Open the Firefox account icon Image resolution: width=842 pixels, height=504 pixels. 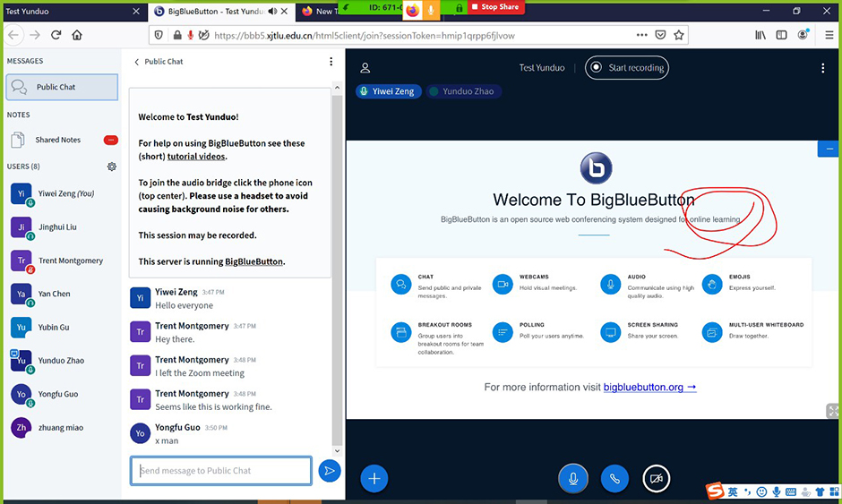(803, 35)
